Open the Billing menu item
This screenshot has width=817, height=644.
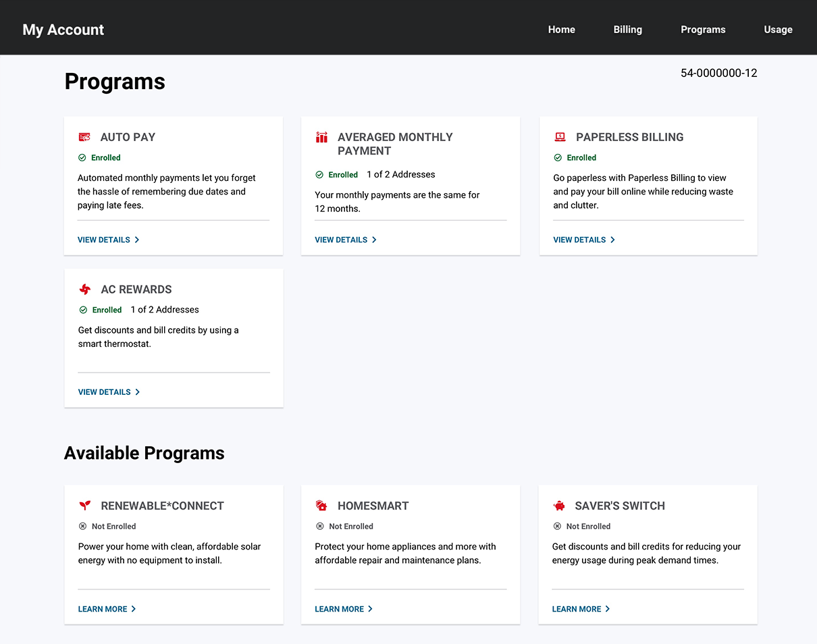click(x=627, y=30)
